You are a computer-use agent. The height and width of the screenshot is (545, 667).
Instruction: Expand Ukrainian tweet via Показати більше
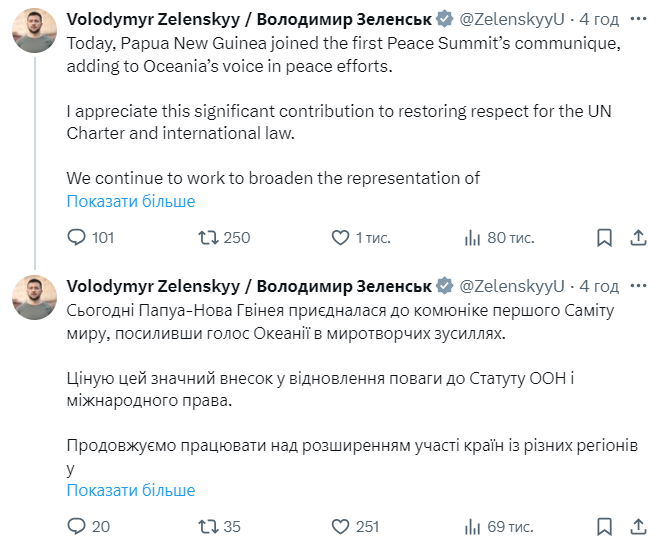(x=131, y=490)
